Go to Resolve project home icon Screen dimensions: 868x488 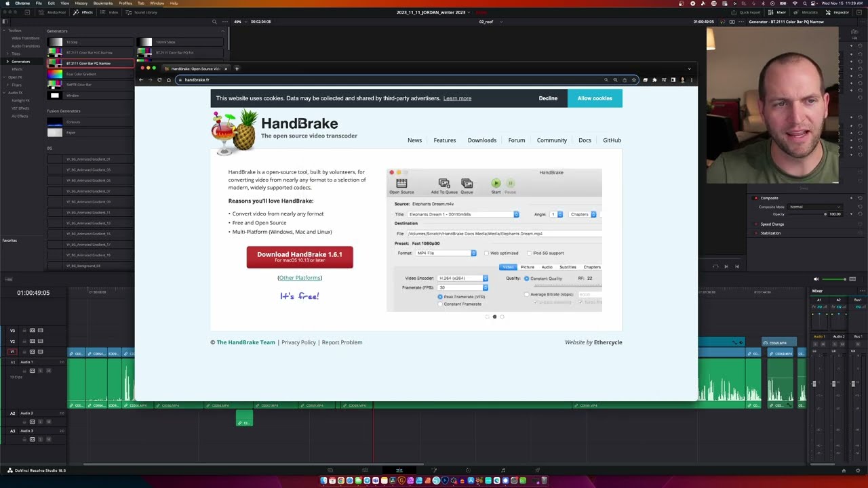click(844, 470)
